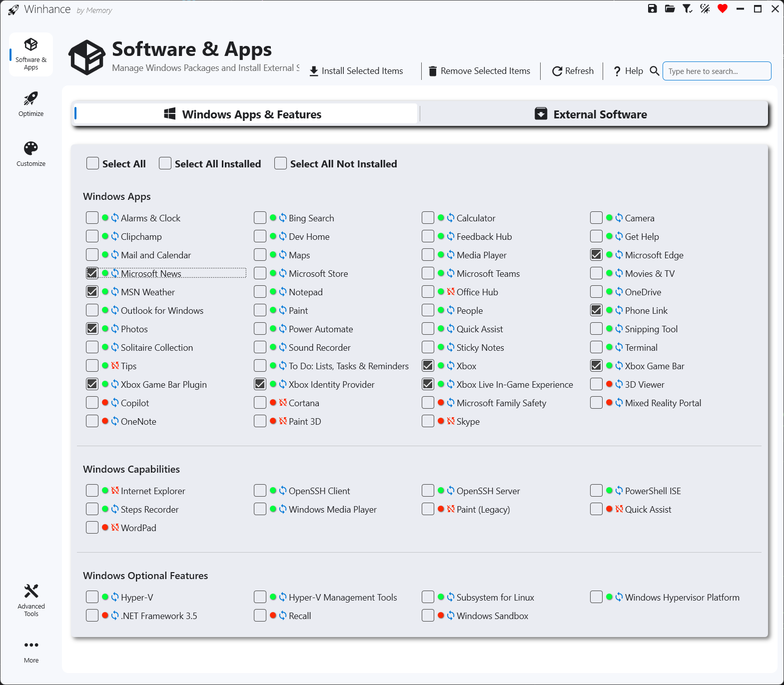Click the filter funnel icon in title bar
Viewport: 784px width, 685px height.
click(x=688, y=8)
